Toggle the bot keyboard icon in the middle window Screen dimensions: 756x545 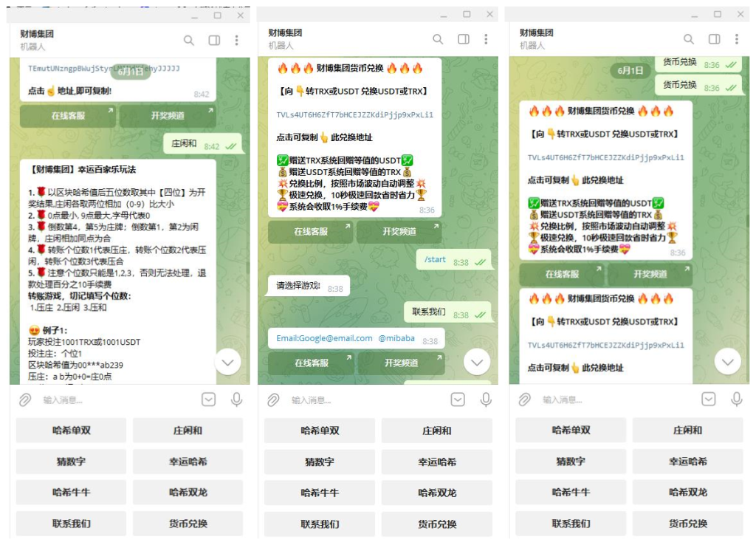click(x=458, y=400)
